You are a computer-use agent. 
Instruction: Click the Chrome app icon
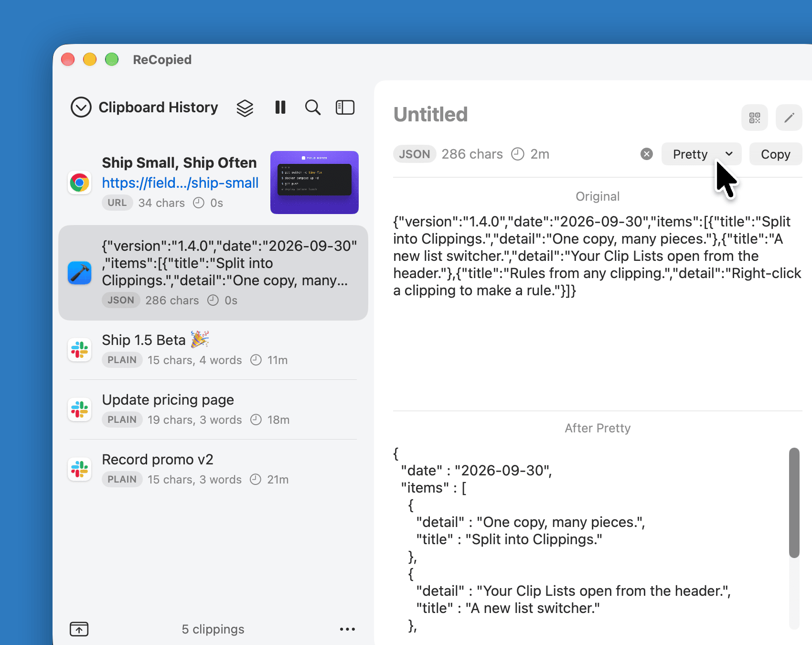[80, 183]
